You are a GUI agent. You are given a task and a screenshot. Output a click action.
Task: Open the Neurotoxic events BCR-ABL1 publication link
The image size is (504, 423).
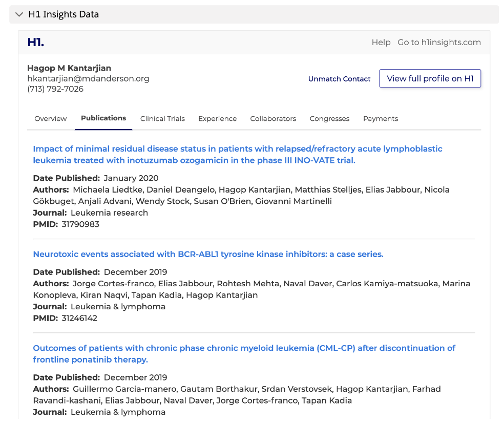click(x=208, y=254)
